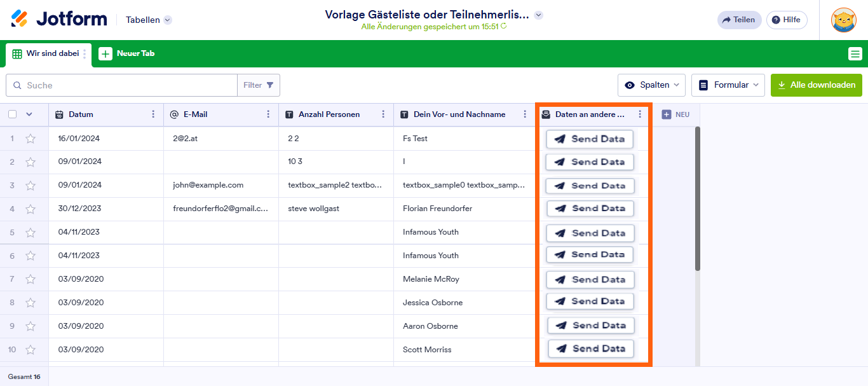This screenshot has width=868, height=386.
Task: Star the Jessica Osborne row
Action: 30,303
